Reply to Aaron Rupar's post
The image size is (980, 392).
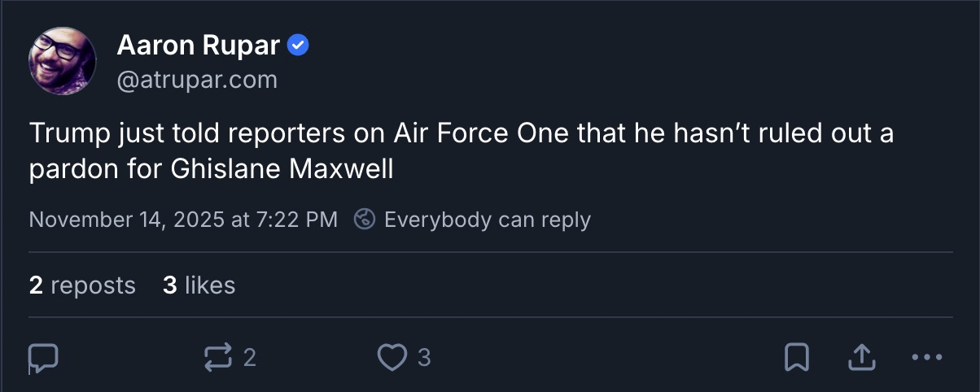click(43, 358)
